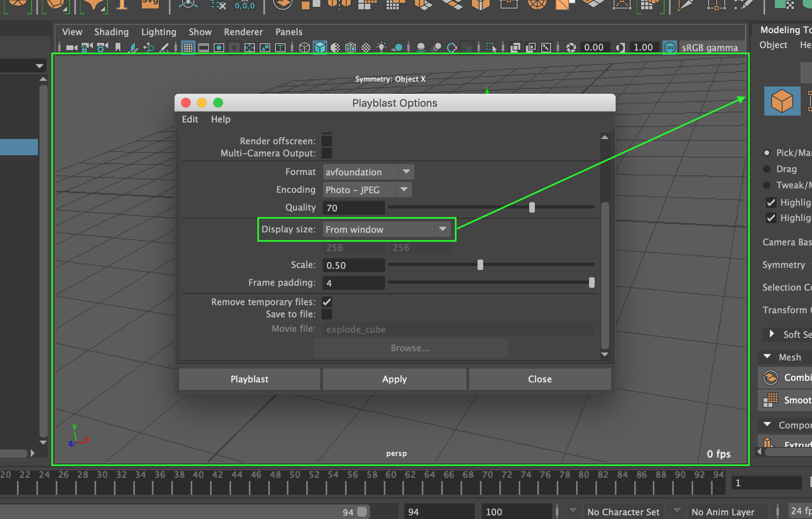This screenshot has height=519, width=812.
Task: Toggle smooth shade all cube icon
Action: [320, 48]
